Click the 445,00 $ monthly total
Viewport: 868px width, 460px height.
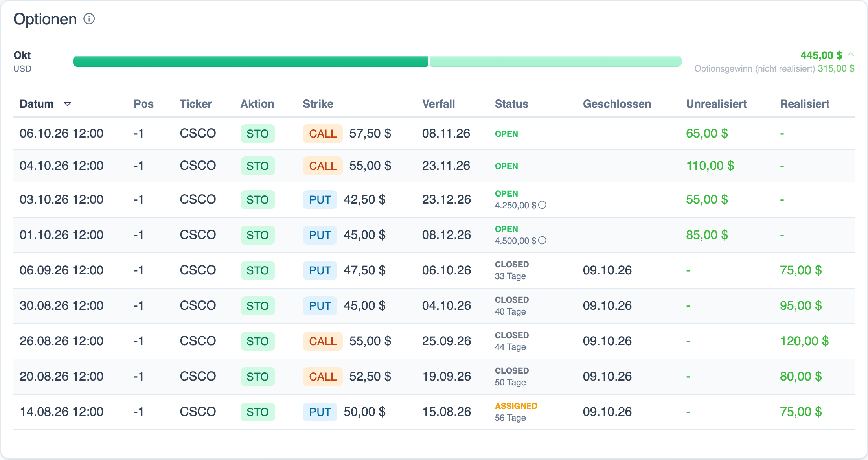click(x=821, y=55)
